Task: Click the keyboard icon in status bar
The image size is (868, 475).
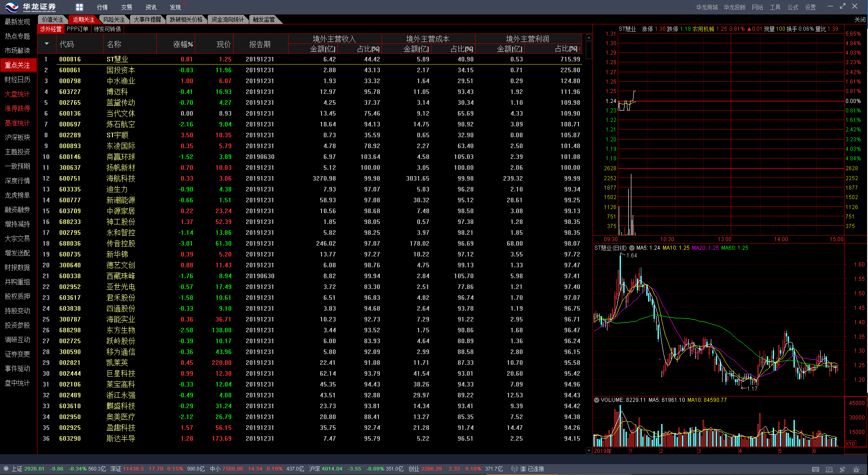Action: pos(816,469)
